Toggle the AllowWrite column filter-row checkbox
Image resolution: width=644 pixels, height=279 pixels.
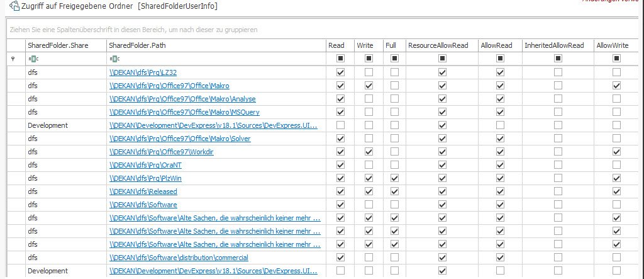(x=616, y=59)
